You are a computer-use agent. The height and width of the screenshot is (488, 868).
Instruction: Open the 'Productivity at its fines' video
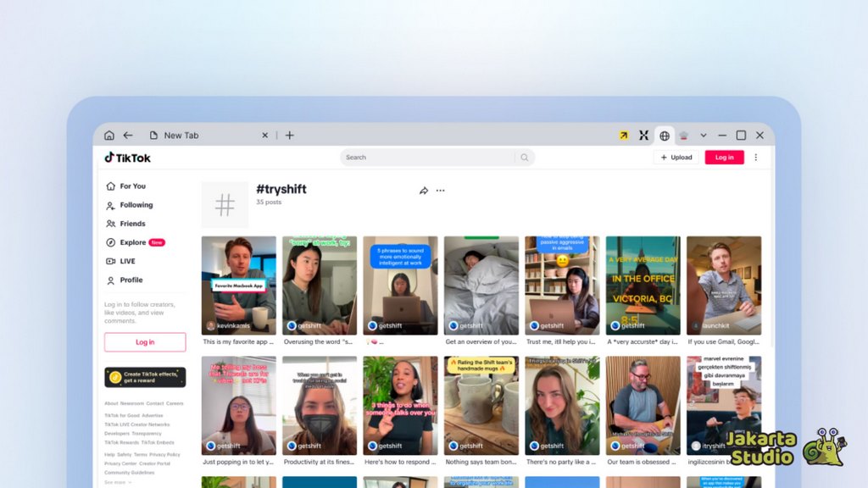(320, 406)
